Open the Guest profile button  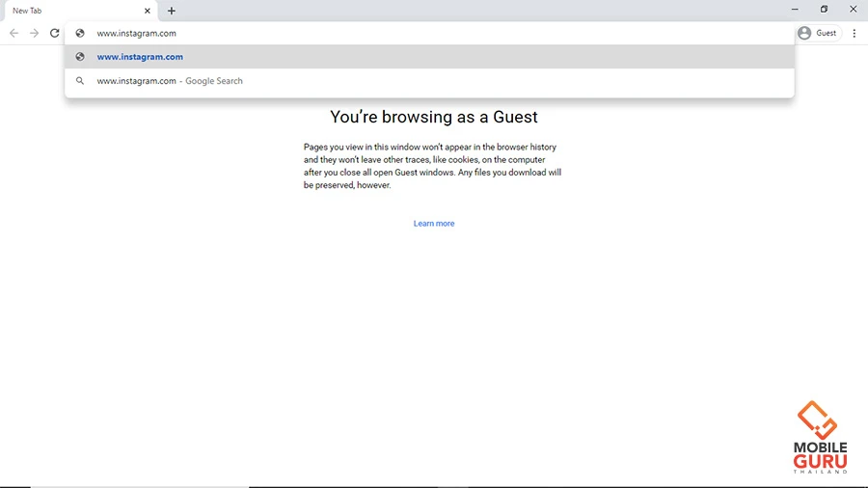[x=818, y=33]
